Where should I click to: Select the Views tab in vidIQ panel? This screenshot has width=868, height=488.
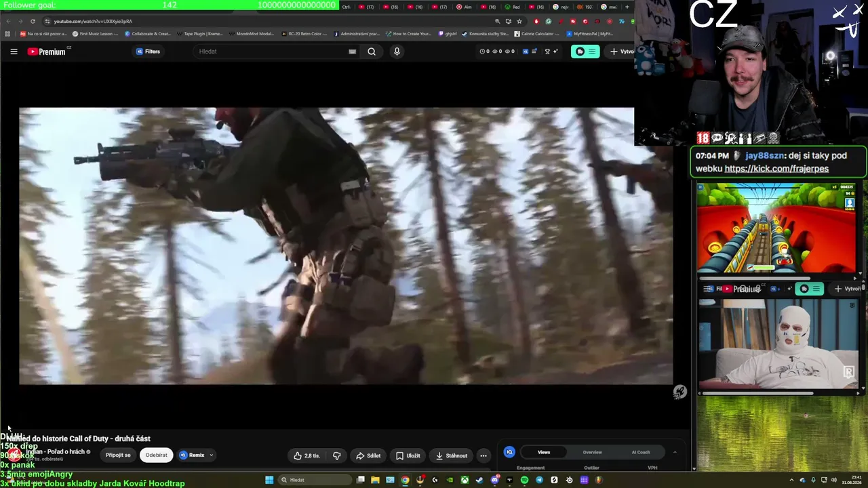(x=544, y=452)
